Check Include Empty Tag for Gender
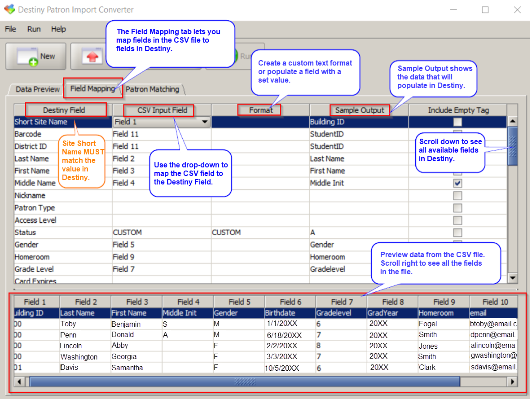This screenshot has width=532, height=399. point(457,245)
